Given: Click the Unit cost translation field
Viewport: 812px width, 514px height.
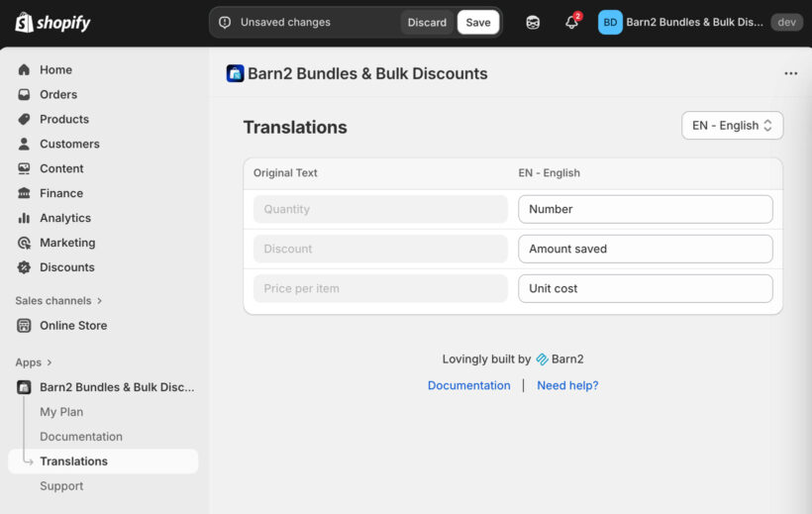Looking at the screenshot, I should pyautogui.click(x=646, y=288).
